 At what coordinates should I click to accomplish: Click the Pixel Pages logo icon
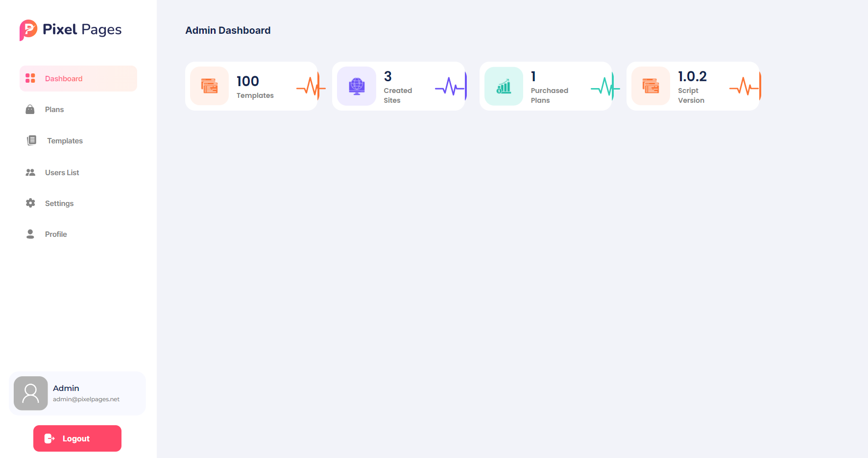pos(28,30)
